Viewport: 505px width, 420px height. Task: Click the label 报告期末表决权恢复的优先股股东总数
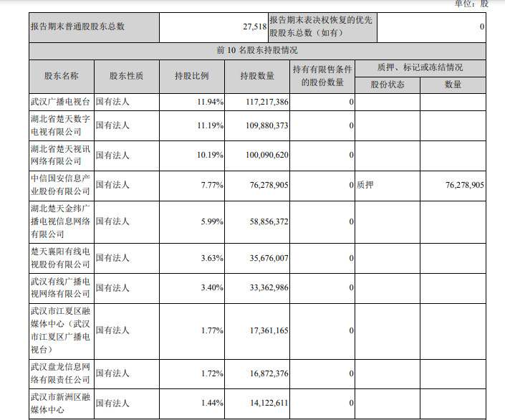pyautogui.click(x=321, y=27)
